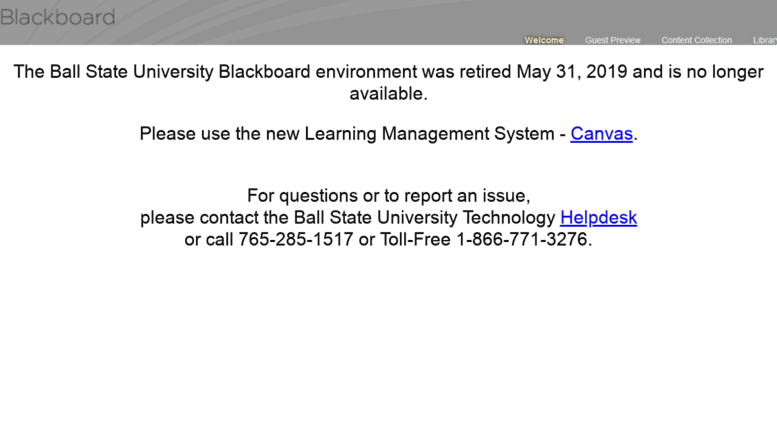Switch to the Guest Preview tab

(612, 40)
